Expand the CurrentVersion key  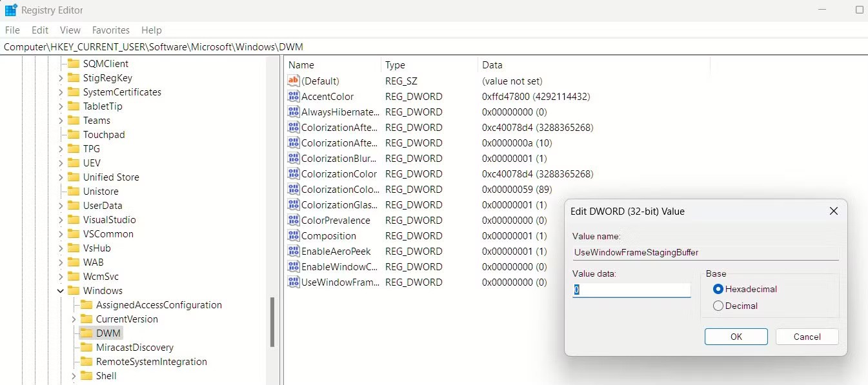(74, 319)
